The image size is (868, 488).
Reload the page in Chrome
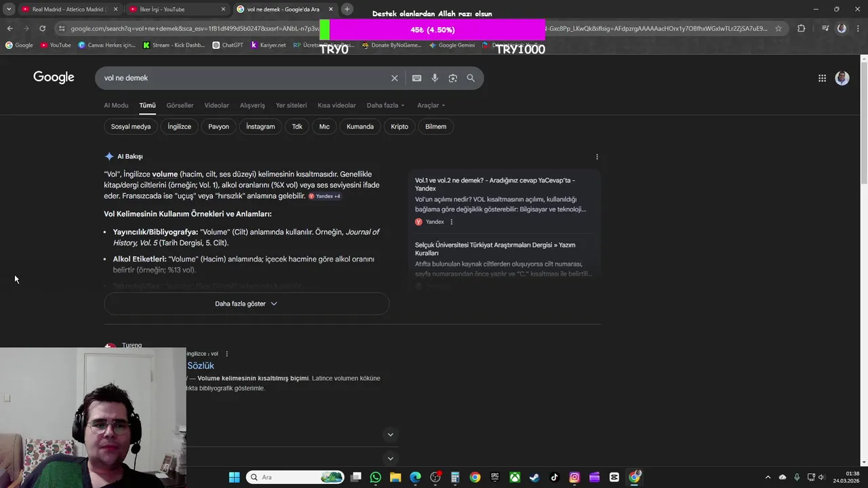(x=42, y=28)
